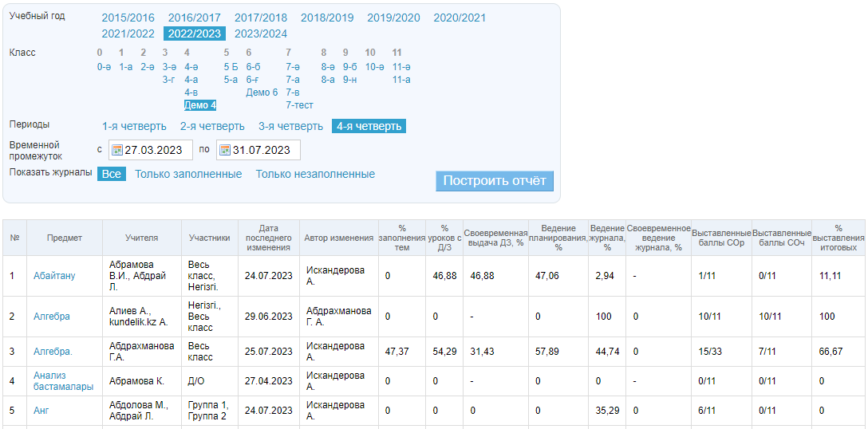Choose the '1-я четверть' period
The width and height of the screenshot is (868, 429).
(x=134, y=126)
